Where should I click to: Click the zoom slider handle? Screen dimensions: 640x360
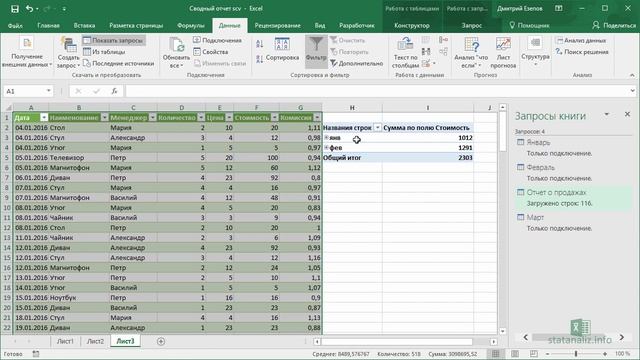576,353
